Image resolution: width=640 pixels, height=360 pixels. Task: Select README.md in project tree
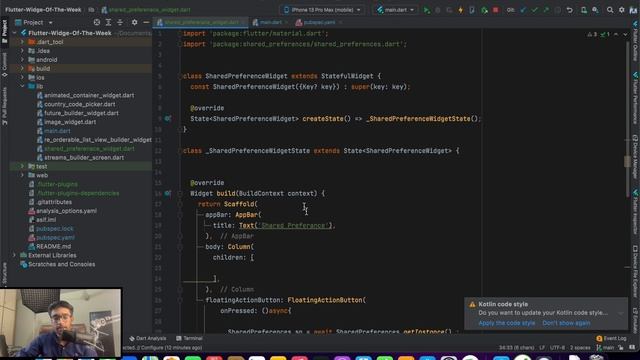click(50, 247)
